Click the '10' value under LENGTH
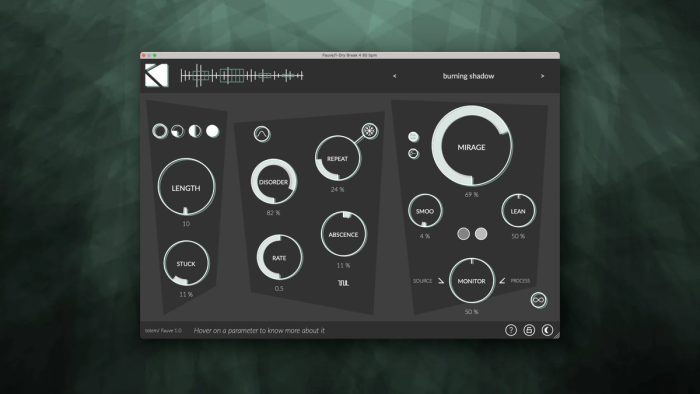 coord(186,224)
